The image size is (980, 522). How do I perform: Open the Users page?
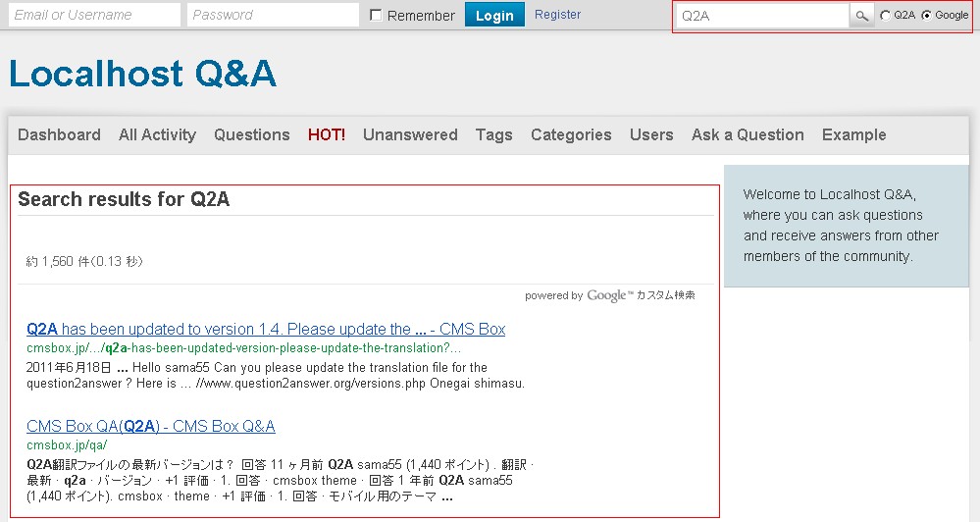[x=651, y=135]
